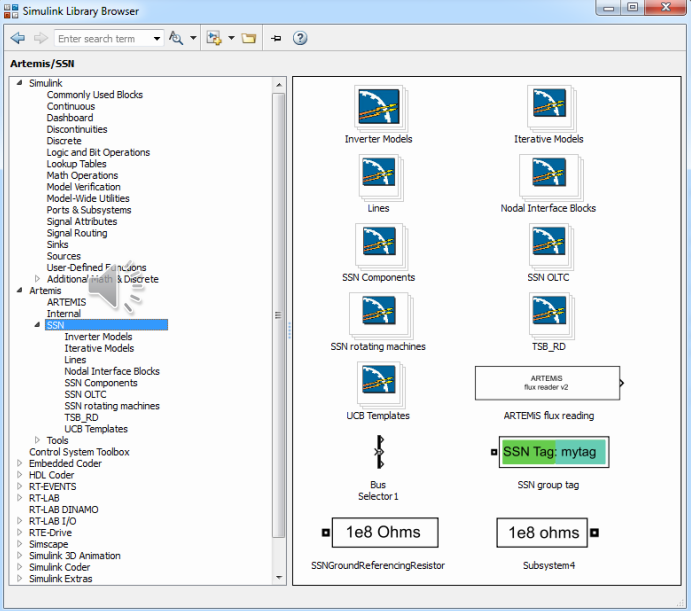Open the Inverter Models library icon
This screenshot has width=691, height=611.
[379, 107]
